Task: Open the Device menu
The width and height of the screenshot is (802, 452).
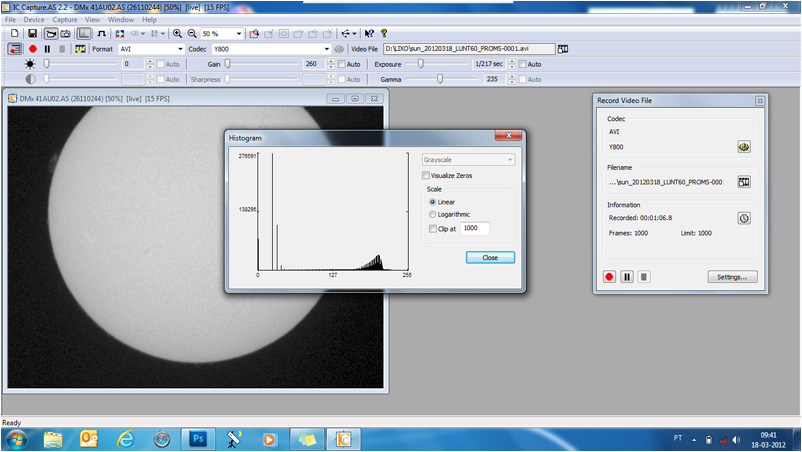Action: coord(34,19)
